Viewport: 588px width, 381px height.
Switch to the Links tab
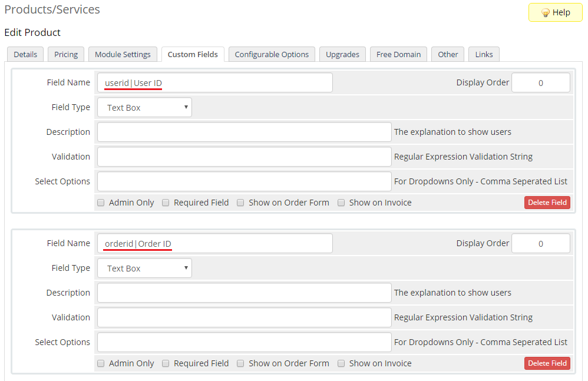(x=484, y=54)
